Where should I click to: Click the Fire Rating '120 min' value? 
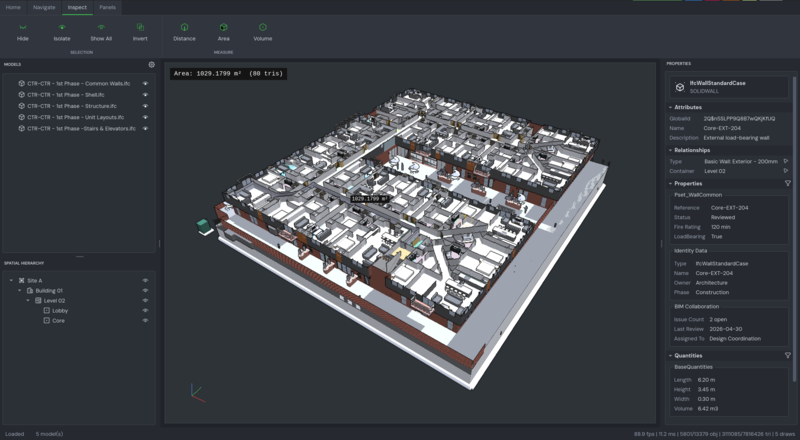point(720,227)
